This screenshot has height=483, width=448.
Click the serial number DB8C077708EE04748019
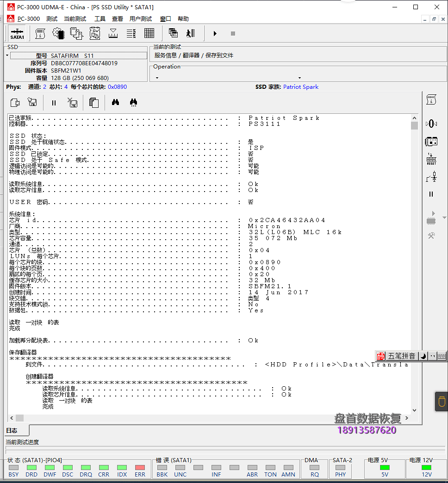click(84, 63)
